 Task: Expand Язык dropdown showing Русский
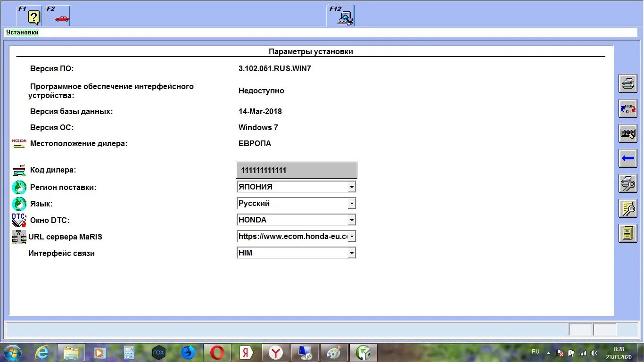pos(296,203)
